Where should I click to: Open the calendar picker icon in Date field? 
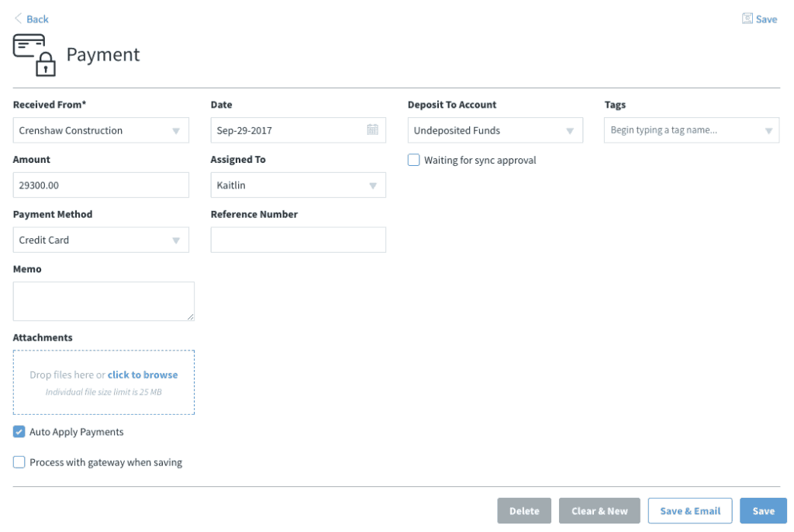click(x=373, y=130)
